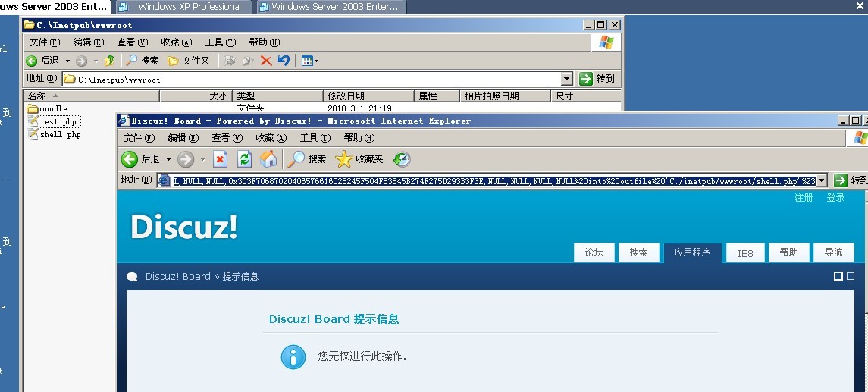Open the IE address bar dropdown
868x392 pixels.
(822, 180)
